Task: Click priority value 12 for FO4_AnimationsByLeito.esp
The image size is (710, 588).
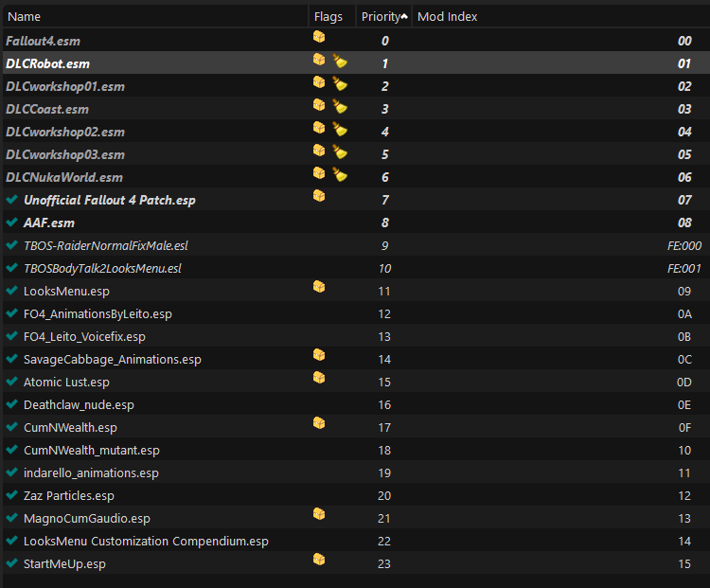Action: click(x=384, y=314)
